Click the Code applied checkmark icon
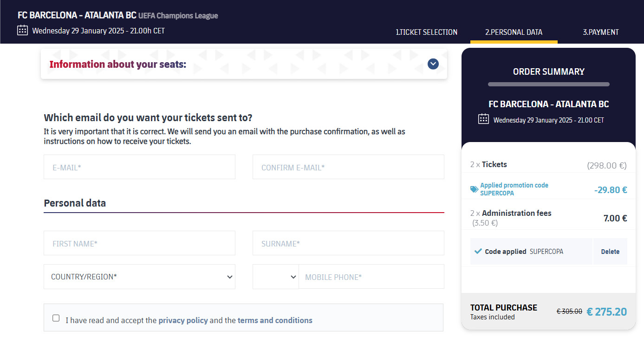This screenshot has height=337, width=644. pyautogui.click(x=478, y=251)
